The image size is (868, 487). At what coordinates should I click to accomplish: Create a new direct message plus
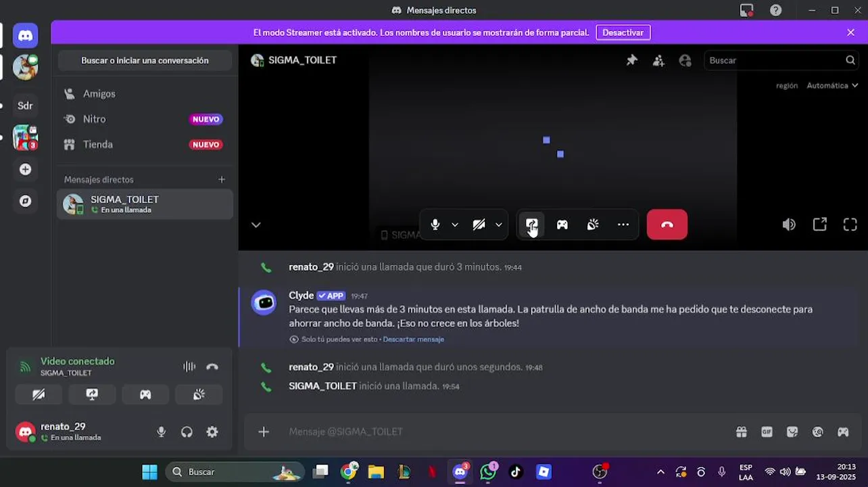(222, 179)
